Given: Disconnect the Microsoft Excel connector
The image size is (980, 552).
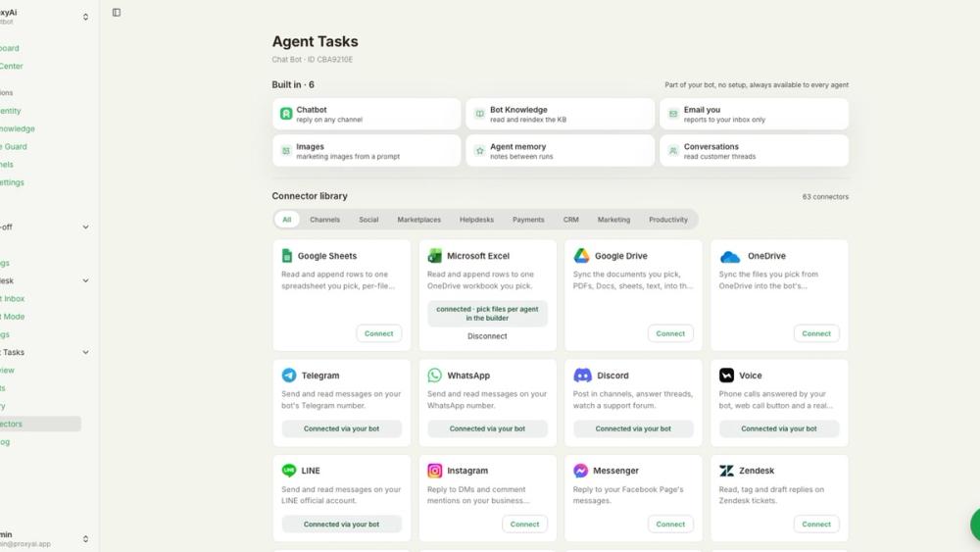Looking at the screenshot, I should [487, 336].
